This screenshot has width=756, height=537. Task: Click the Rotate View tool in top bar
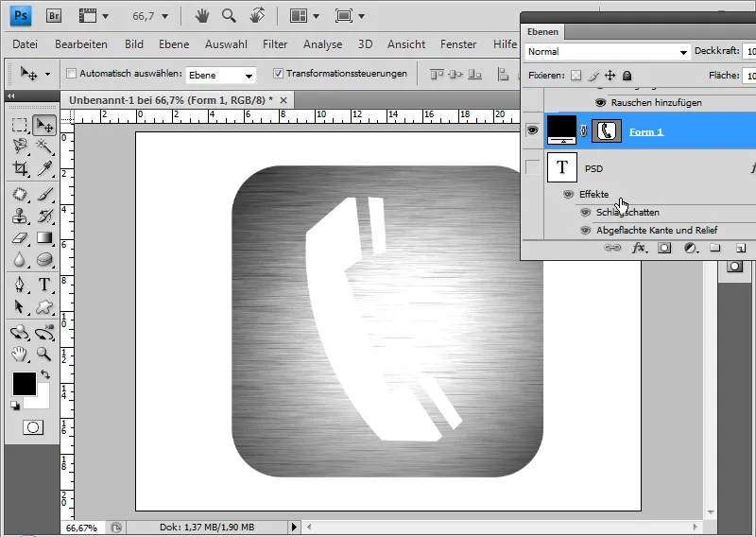pyautogui.click(x=257, y=15)
